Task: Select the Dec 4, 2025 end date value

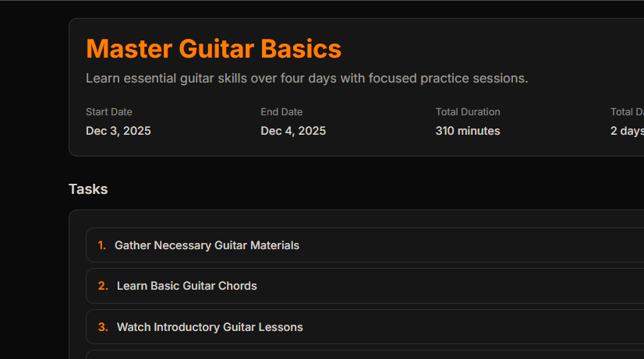Action: coord(293,131)
